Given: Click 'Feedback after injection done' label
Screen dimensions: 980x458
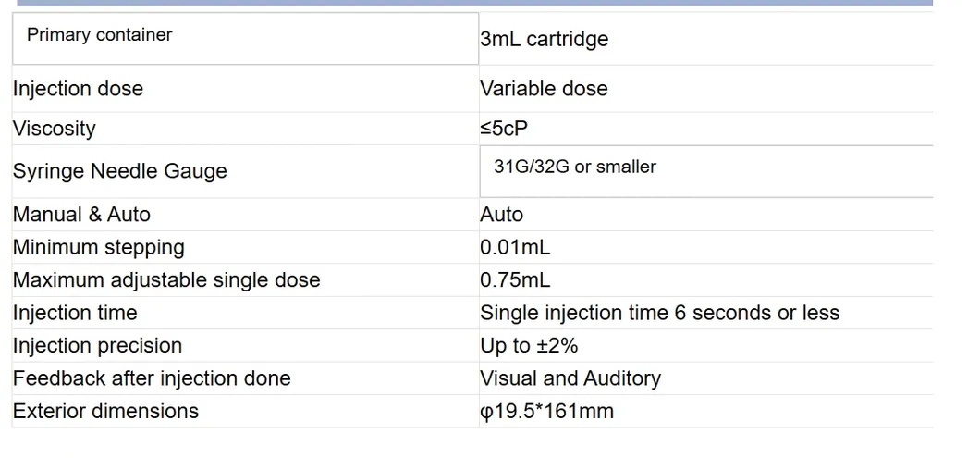Looking at the screenshot, I should click(152, 378).
